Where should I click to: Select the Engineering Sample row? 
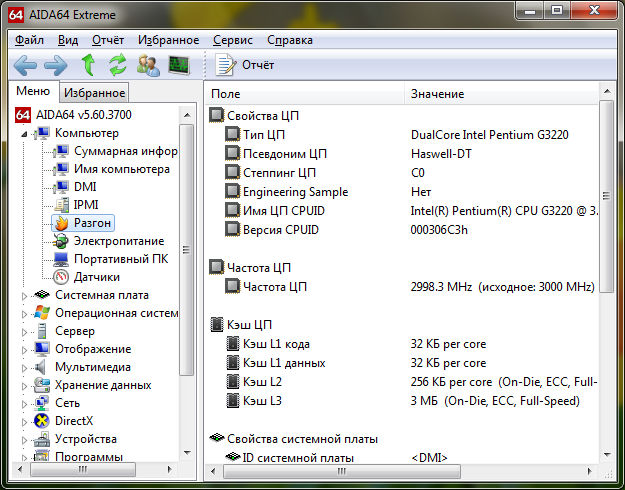(403, 192)
